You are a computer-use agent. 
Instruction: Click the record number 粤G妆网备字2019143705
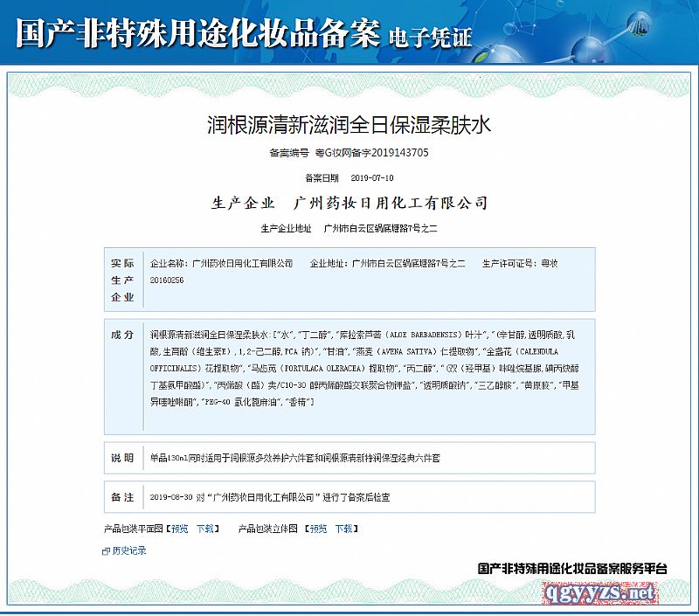[x=371, y=152]
